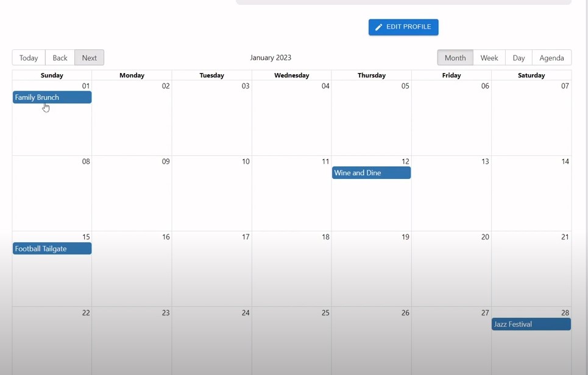Screen dimensions: 588x375
Task: Open the Wine and Dine event
Action: click(371, 172)
